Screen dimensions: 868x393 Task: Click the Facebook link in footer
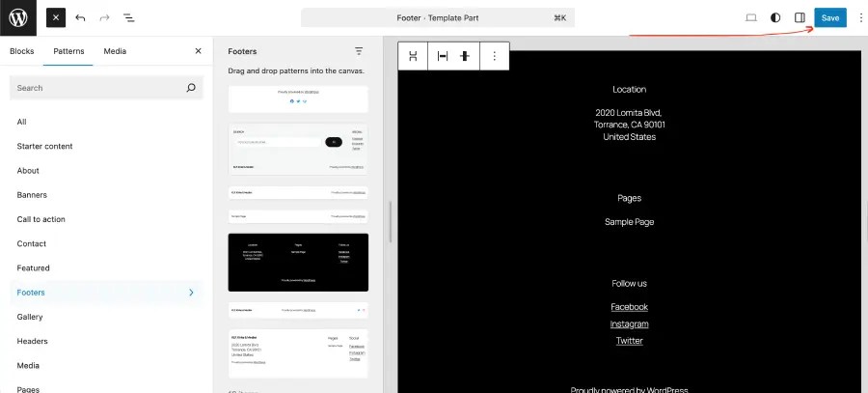(629, 307)
